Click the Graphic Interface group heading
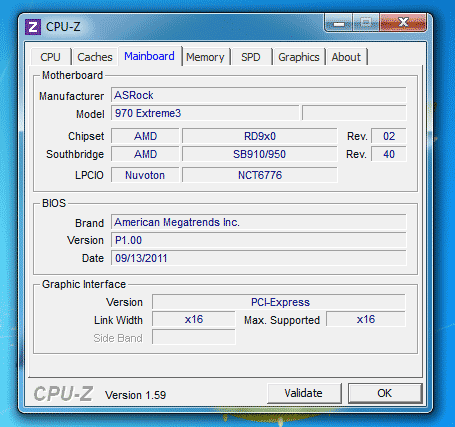Image resolution: width=455 pixels, height=427 pixels. click(84, 284)
